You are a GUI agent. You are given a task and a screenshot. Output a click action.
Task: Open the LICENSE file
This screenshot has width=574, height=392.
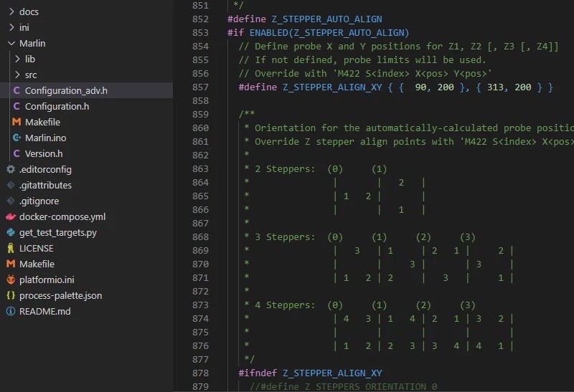tap(37, 248)
